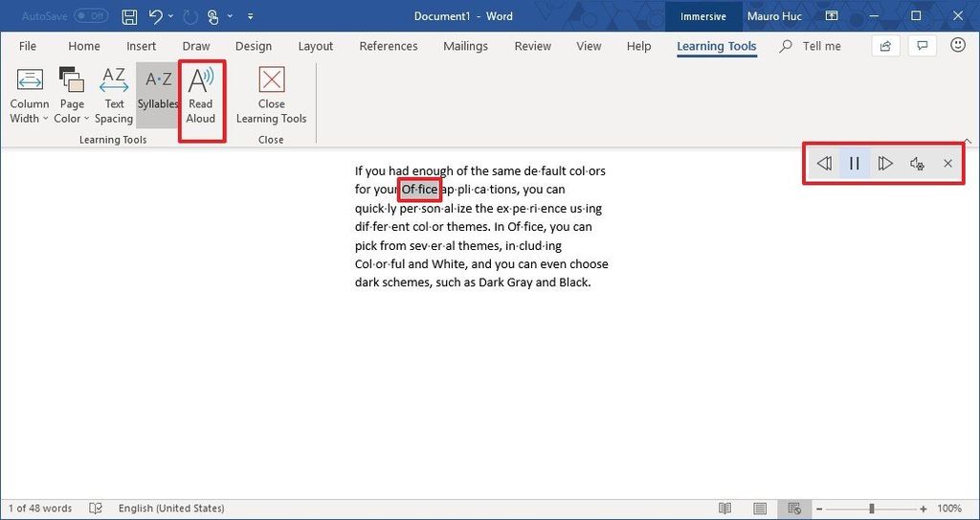Open the Mauro Huc account menu
Screen dimensions: 980x520
click(775, 16)
